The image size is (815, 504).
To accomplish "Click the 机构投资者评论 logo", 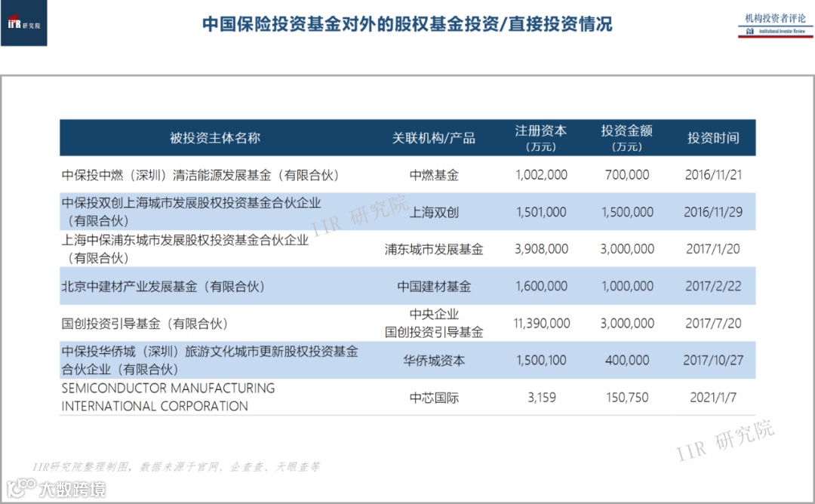I will [775, 26].
